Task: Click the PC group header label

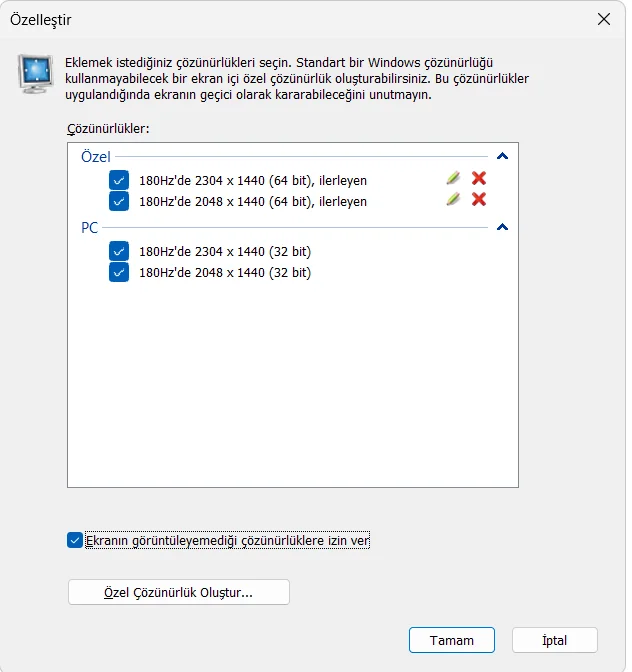Action: 89,227
